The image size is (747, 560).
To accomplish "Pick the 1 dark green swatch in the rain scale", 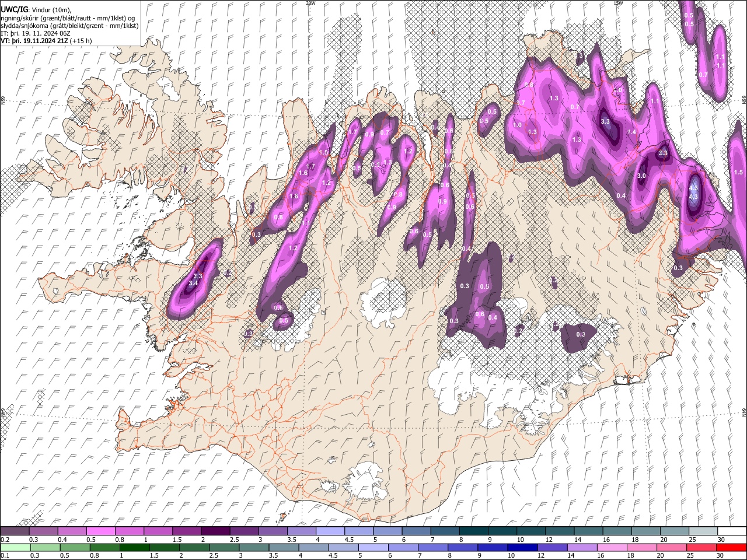I will (x=134, y=547).
